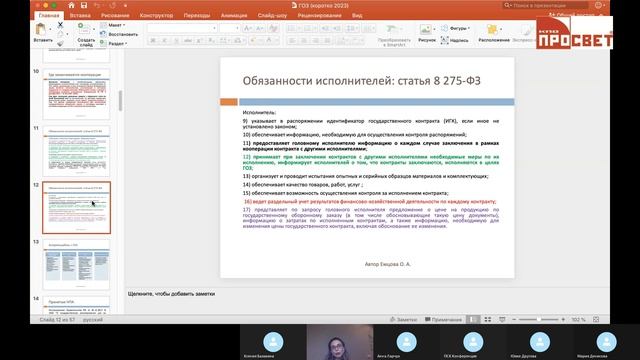This screenshot has height=360, width=640.
Task: Select slide 10 thumbnail
Action: [76, 94]
